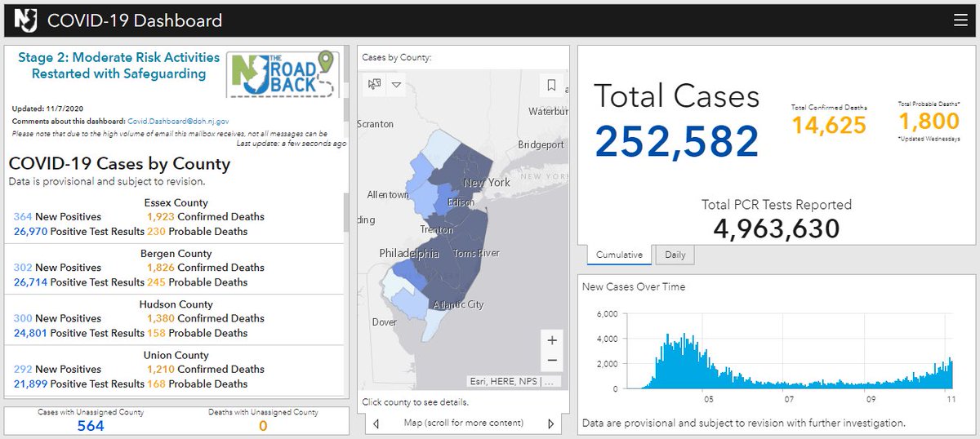The width and height of the screenshot is (980, 439).
Task: Open the hamburger menu in the header
Action: [x=960, y=20]
